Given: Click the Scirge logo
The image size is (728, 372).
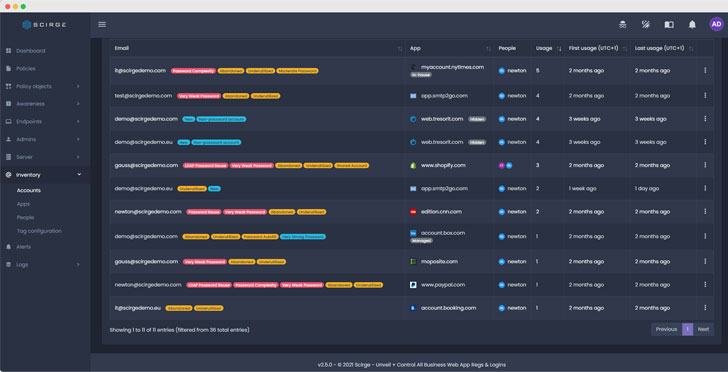Looking at the screenshot, I should (45, 25).
